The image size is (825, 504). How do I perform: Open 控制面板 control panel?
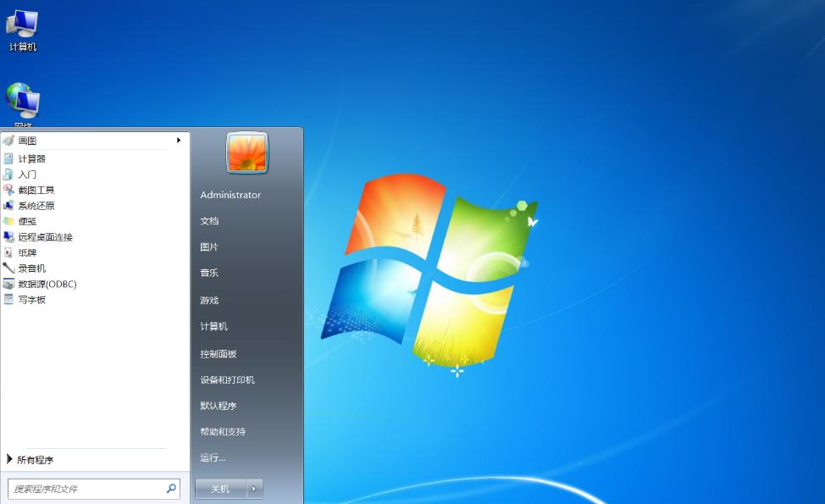coord(218,354)
